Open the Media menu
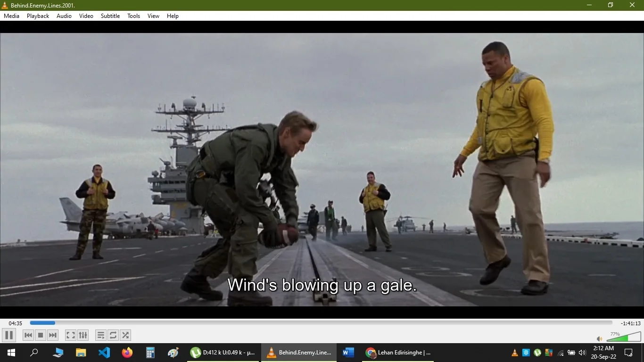The width and height of the screenshot is (644, 362). click(12, 16)
